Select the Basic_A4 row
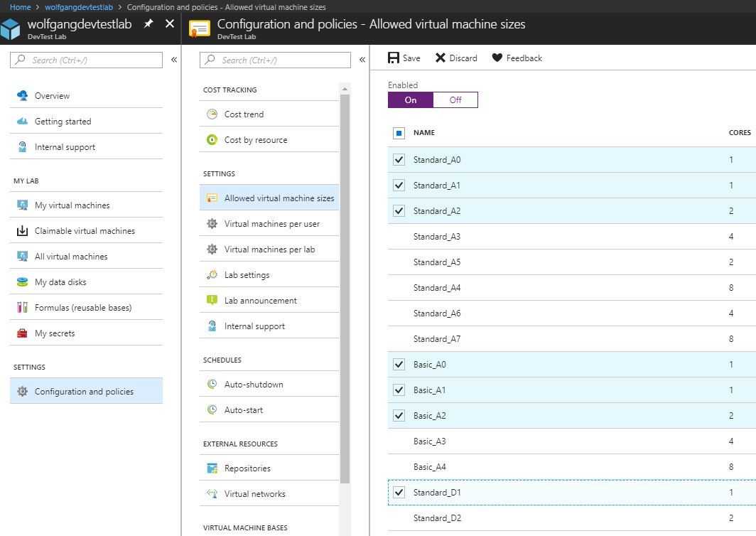This screenshot has width=756, height=536. click(572, 466)
